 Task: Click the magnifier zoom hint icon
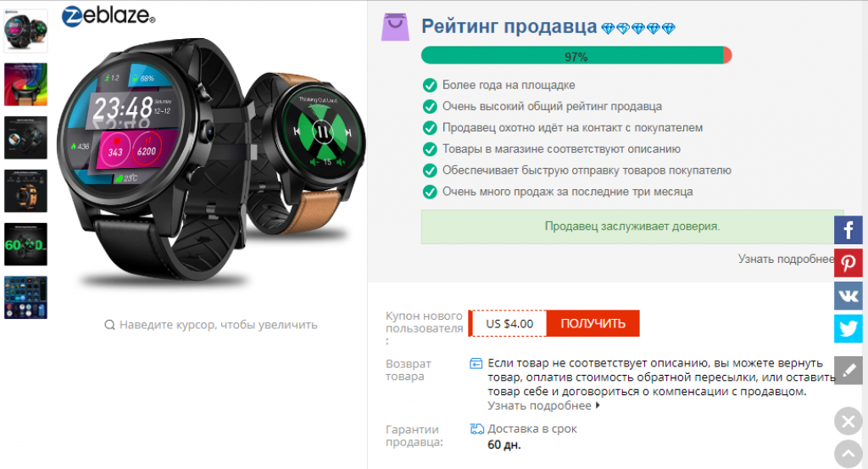coord(109,325)
